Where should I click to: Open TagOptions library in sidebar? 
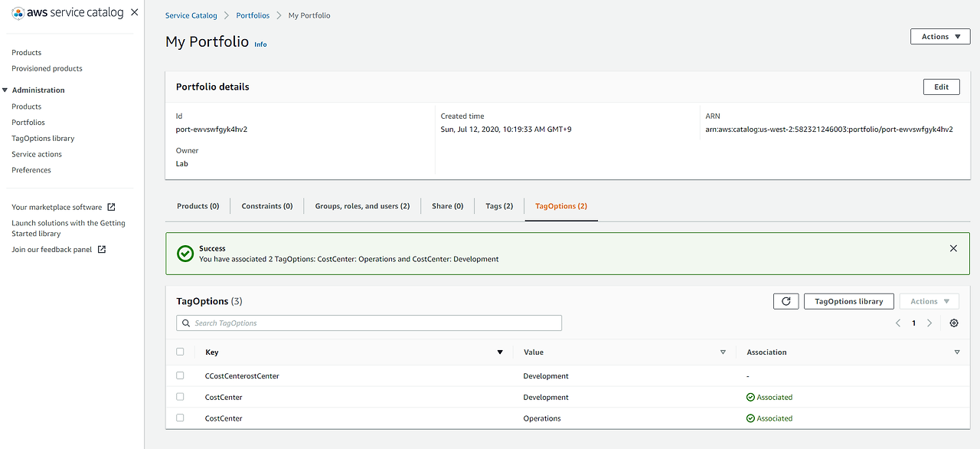click(43, 139)
